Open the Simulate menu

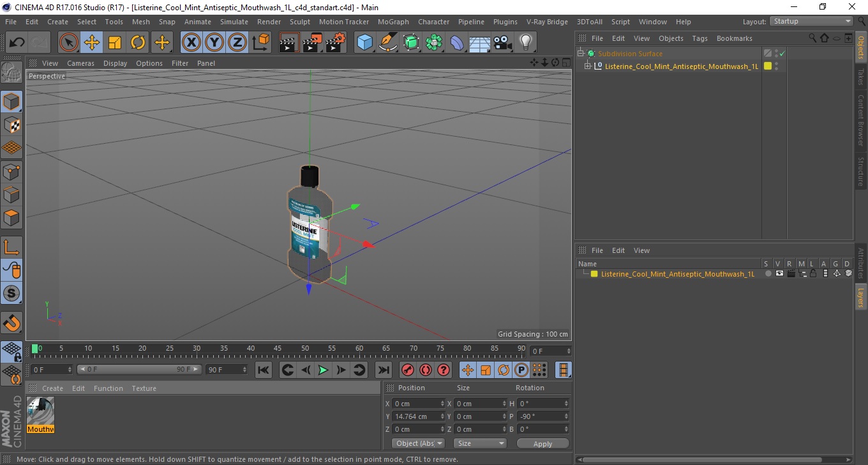pyautogui.click(x=234, y=22)
